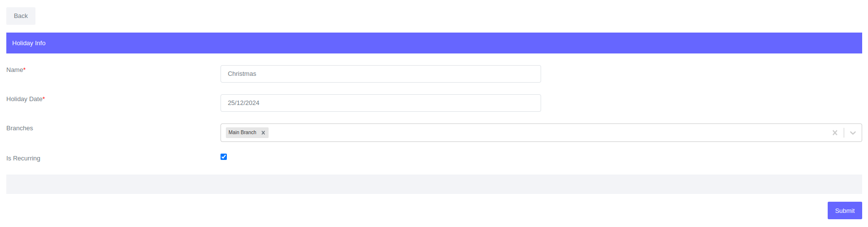Click the Holiday Date label
868x227 pixels.
[x=24, y=99]
